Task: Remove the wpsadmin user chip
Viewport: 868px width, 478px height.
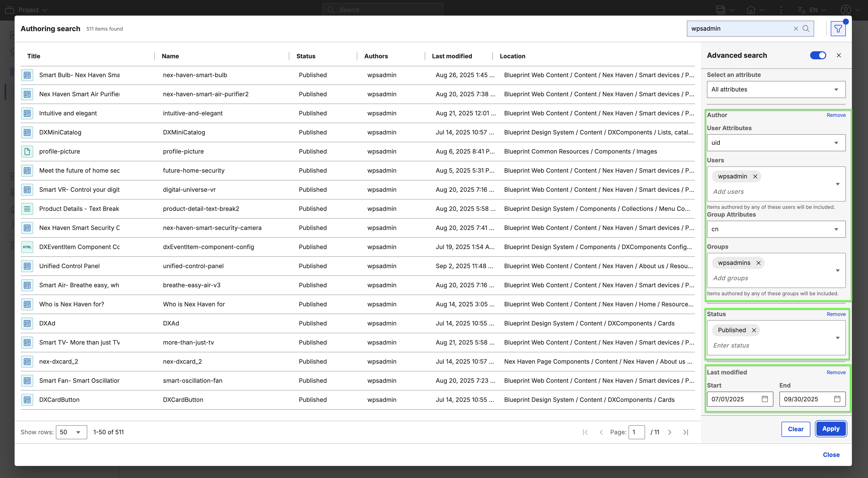Action: pos(755,176)
